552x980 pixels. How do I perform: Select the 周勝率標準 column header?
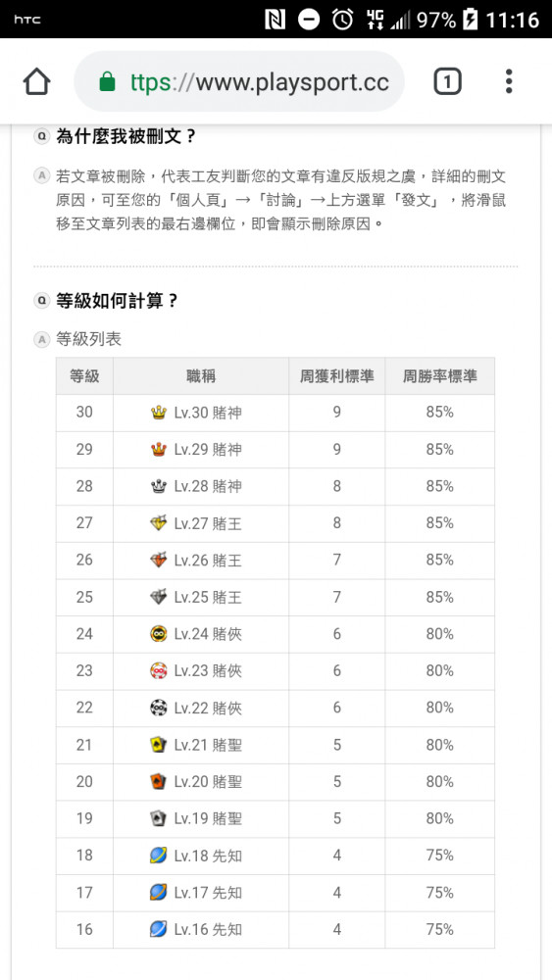pos(439,376)
